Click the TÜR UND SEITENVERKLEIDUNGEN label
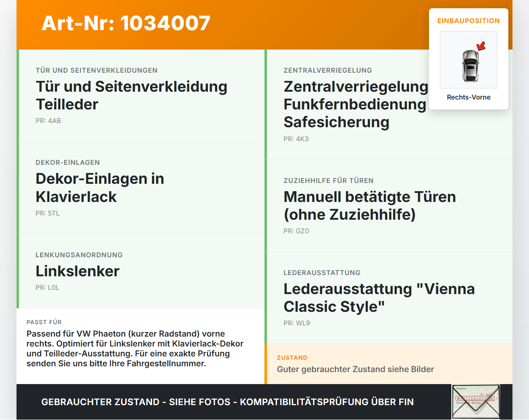This screenshot has height=420, width=529. coord(97,70)
